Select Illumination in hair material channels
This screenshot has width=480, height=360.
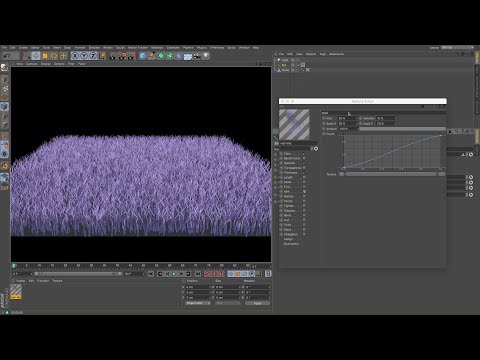click(291, 244)
